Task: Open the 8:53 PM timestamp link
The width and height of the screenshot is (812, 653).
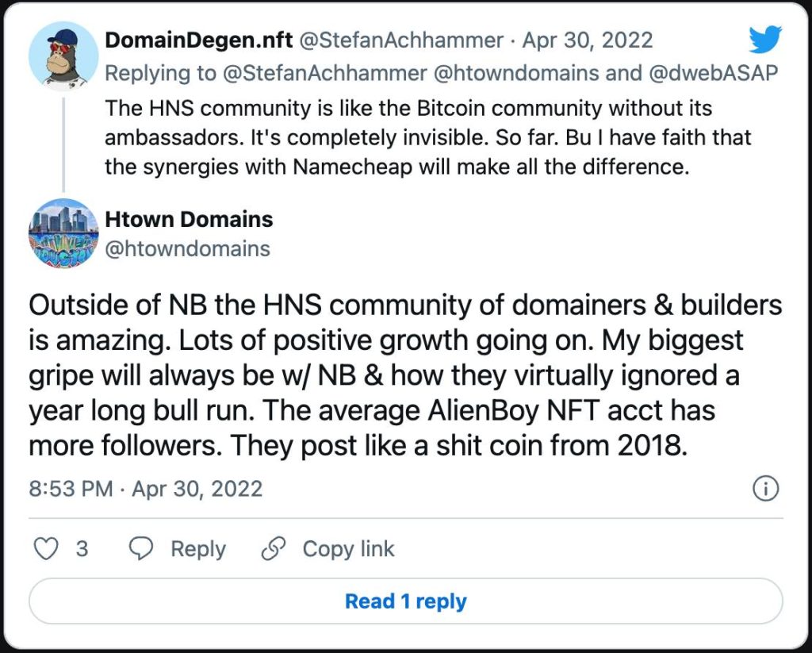Action: pyautogui.click(x=146, y=489)
